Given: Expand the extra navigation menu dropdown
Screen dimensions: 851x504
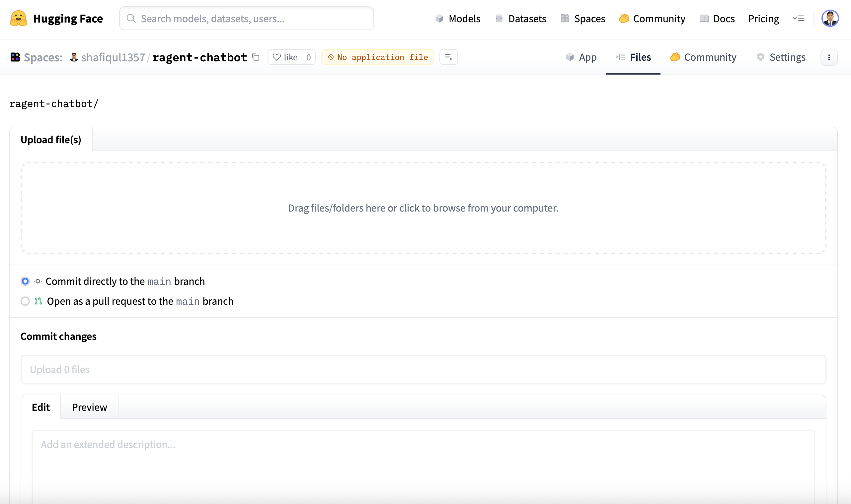Looking at the screenshot, I should 799,18.
